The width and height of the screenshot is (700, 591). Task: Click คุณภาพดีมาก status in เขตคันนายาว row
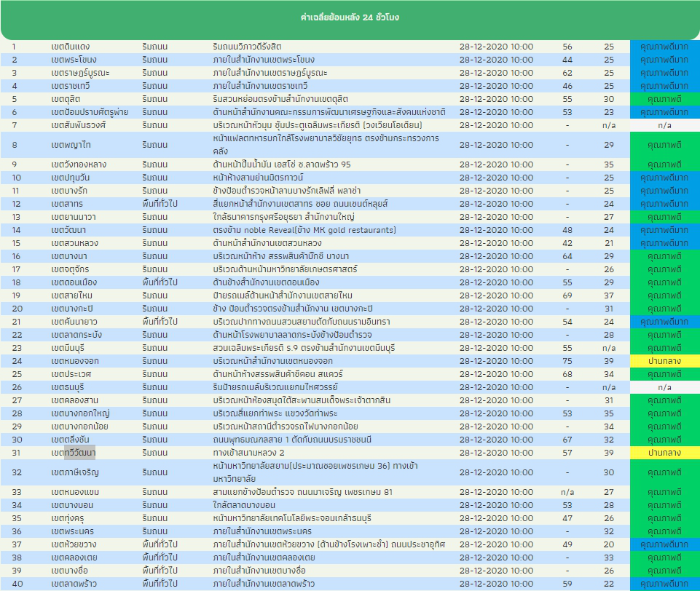[x=664, y=322]
